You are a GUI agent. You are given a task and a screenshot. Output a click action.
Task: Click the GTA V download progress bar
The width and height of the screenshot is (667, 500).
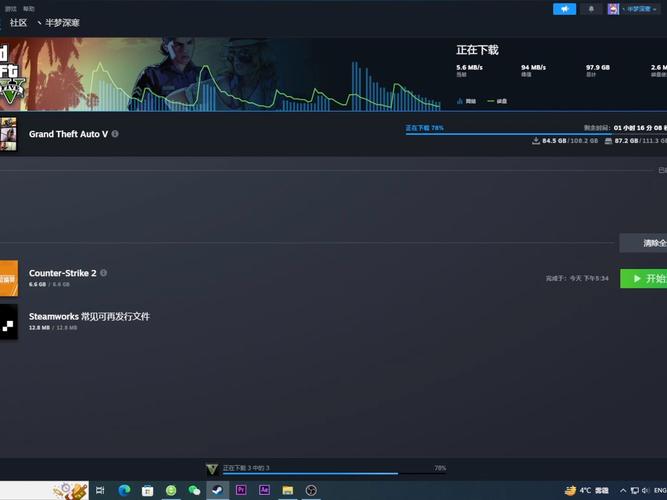536,134
